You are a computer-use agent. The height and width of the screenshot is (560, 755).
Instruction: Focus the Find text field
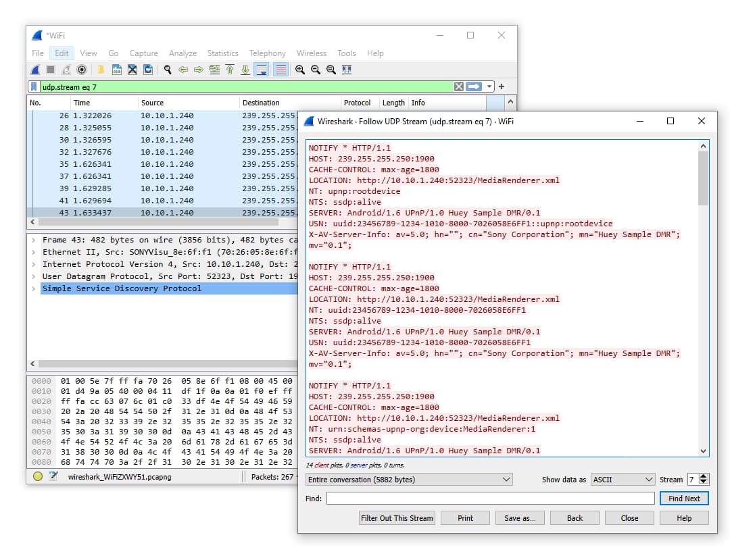490,499
